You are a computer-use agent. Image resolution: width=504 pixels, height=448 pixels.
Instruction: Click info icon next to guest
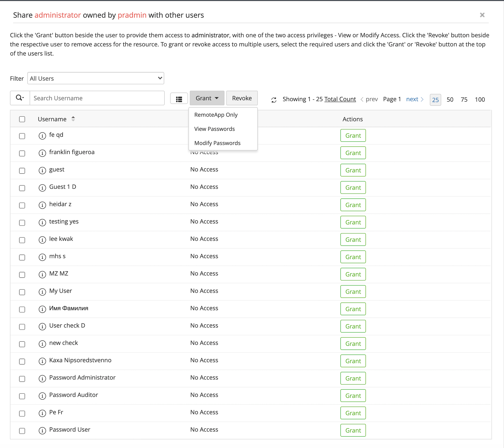[42, 170]
